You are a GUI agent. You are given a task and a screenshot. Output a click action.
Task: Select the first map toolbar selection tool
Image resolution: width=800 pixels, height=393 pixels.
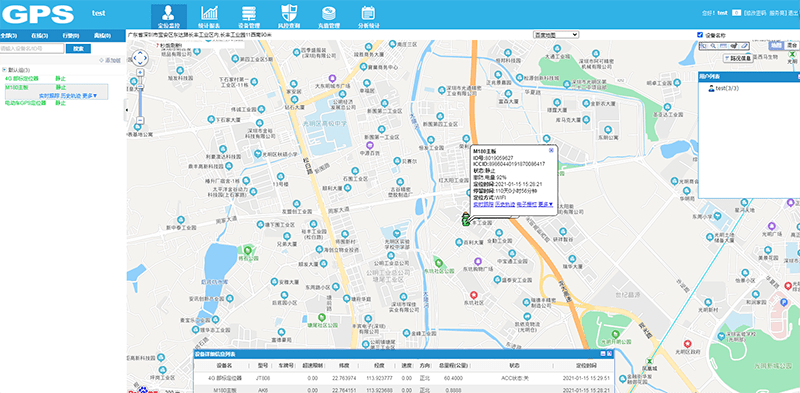coord(704,46)
